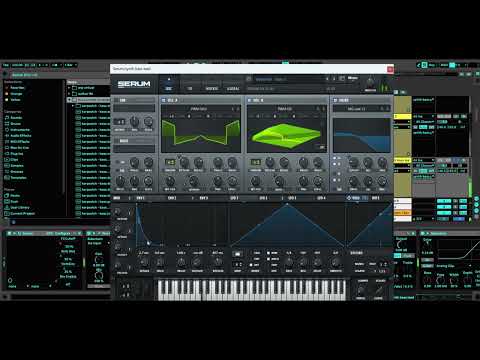Image resolution: width=480 pixels, height=360 pixels.
Task: Open the filter type menu in Serum
Action: click(x=356, y=109)
